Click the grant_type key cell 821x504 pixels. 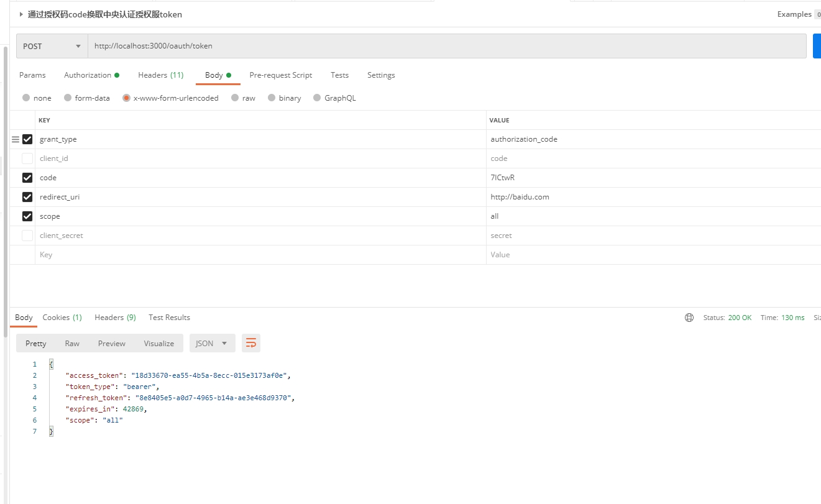[260, 139]
